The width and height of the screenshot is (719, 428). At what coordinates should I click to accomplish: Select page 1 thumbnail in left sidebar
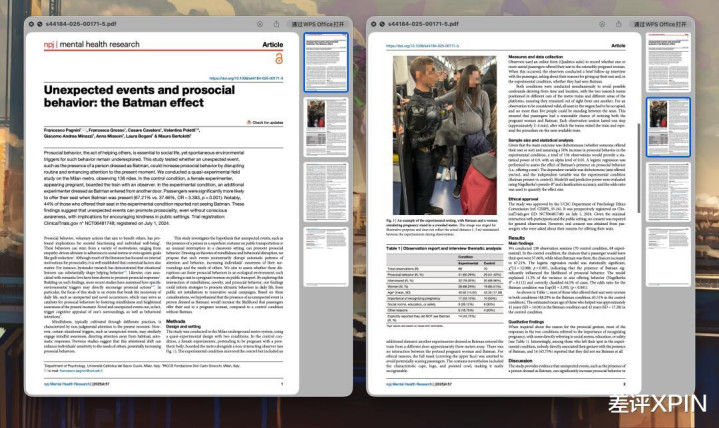(x=324, y=66)
